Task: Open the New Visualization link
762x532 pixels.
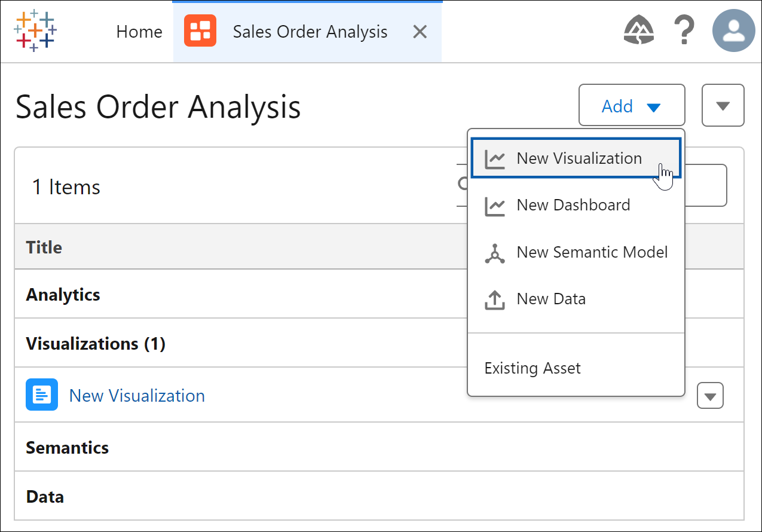Action: tap(136, 395)
